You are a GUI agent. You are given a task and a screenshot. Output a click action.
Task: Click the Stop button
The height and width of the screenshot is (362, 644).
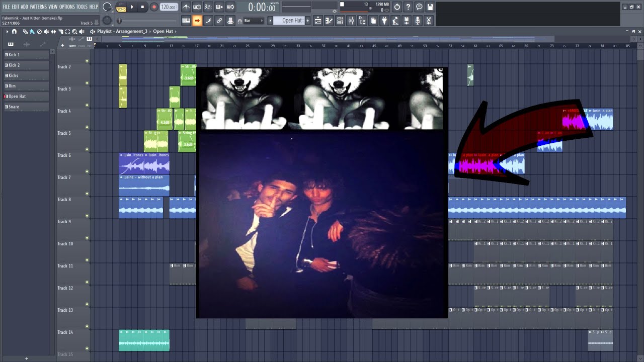[142, 7]
